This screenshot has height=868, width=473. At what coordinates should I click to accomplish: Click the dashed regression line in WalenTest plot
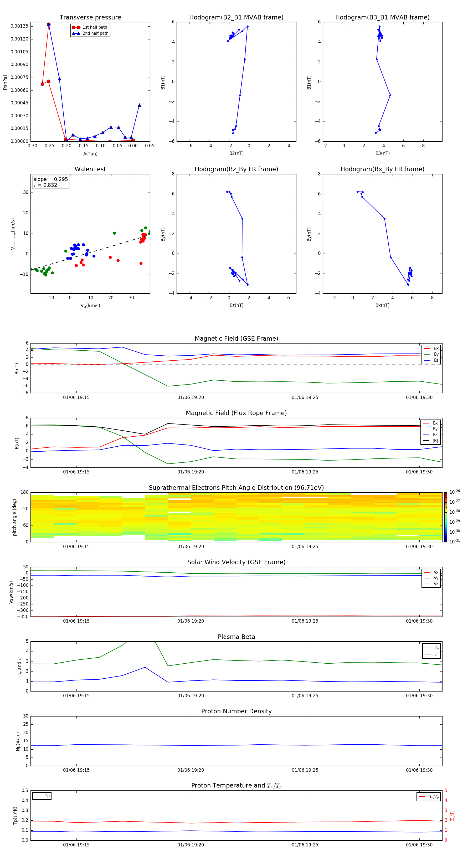coord(90,253)
